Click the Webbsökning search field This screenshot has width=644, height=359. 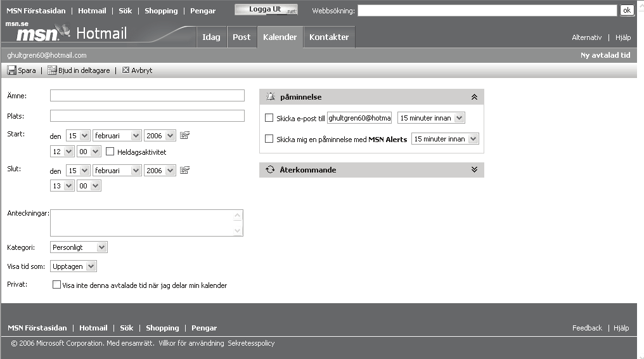click(x=487, y=10)
